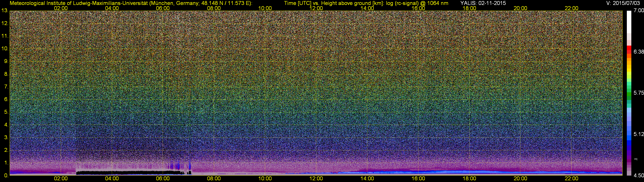
Task: Click the 0 km origin height label
Action: coord(6,176)
